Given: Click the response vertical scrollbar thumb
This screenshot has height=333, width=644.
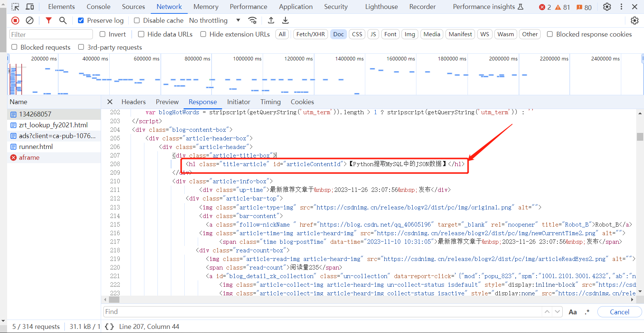Looking at the screenshot, I should pos(640,137).
